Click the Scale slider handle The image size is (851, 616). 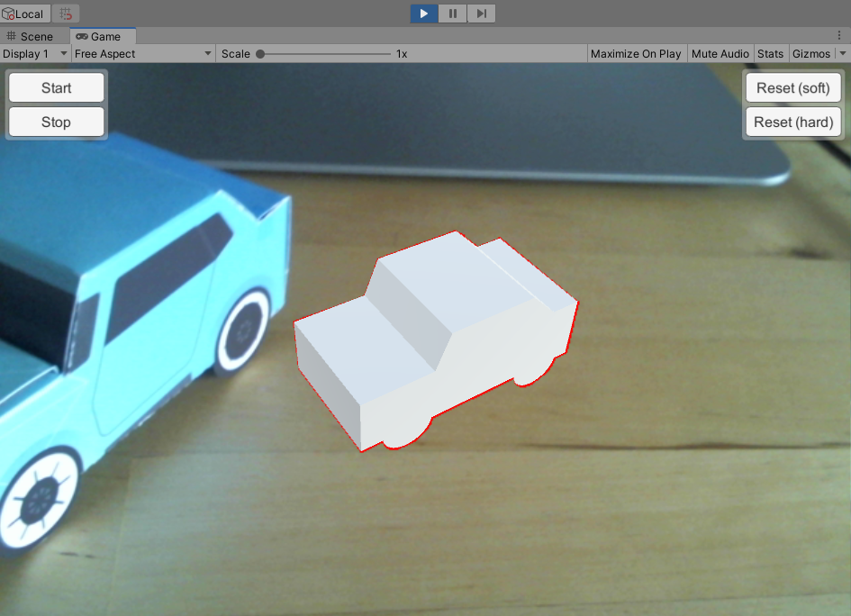[x=260, y=54]
